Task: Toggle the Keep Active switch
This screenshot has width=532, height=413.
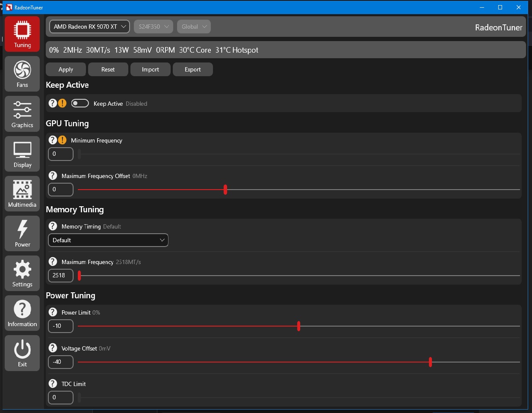Action: [x=80, y=103]
